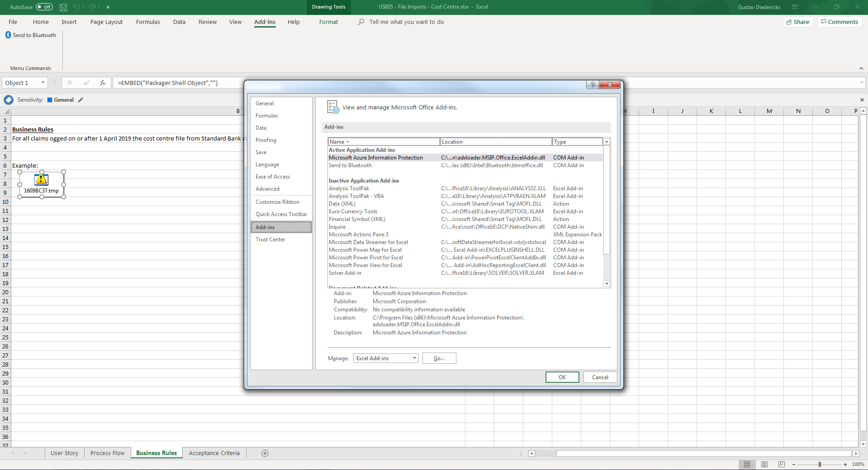Open the Manage Excel Add-ins dropdown
The height and width of the screenshot is (470, 868).
414,358
